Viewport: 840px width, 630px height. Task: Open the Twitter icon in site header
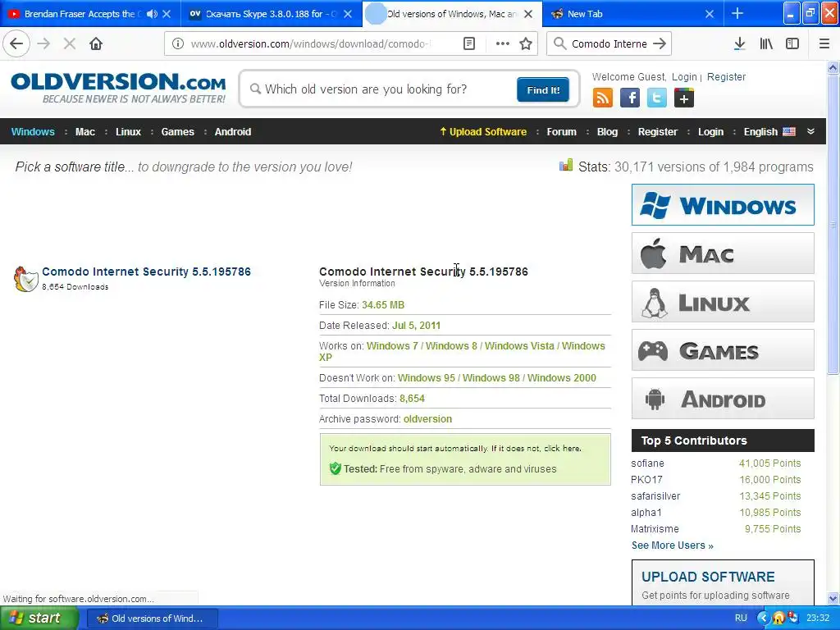pos(657,98)
